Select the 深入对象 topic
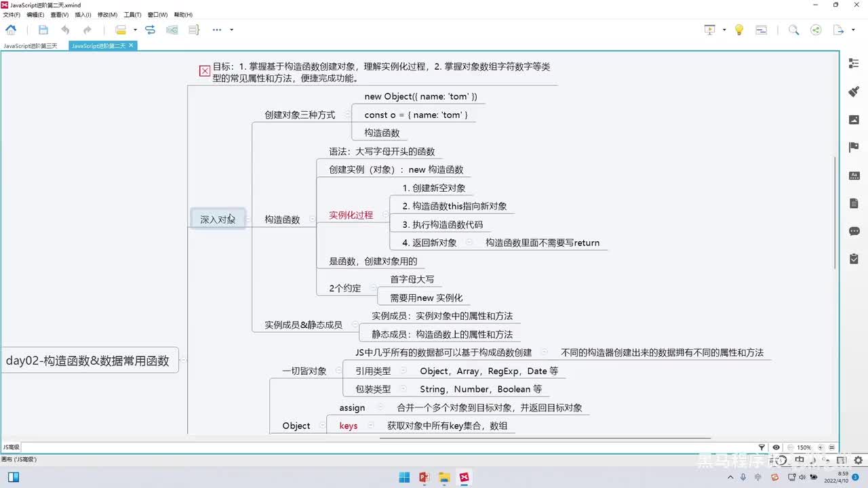 [218, 220]
